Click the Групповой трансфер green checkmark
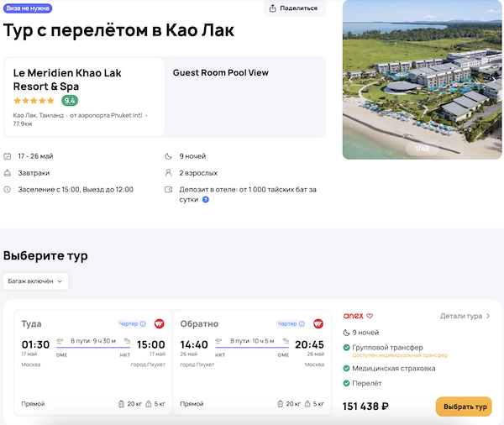Image resolution: width=504 pixels, height=425 pixels. [x=346, y=348]
